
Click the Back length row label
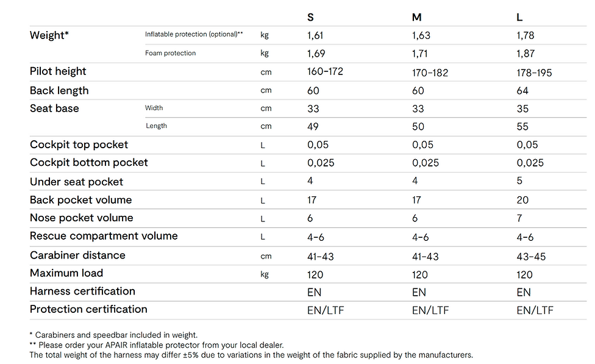[x=59, y=91]
